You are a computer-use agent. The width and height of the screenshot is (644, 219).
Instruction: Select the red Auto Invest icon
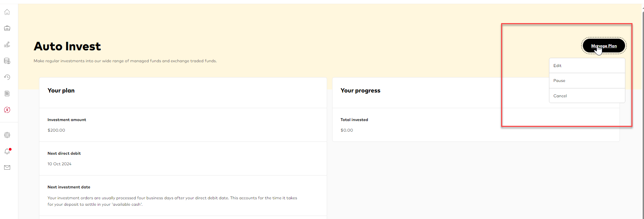[x=7, y=110]
